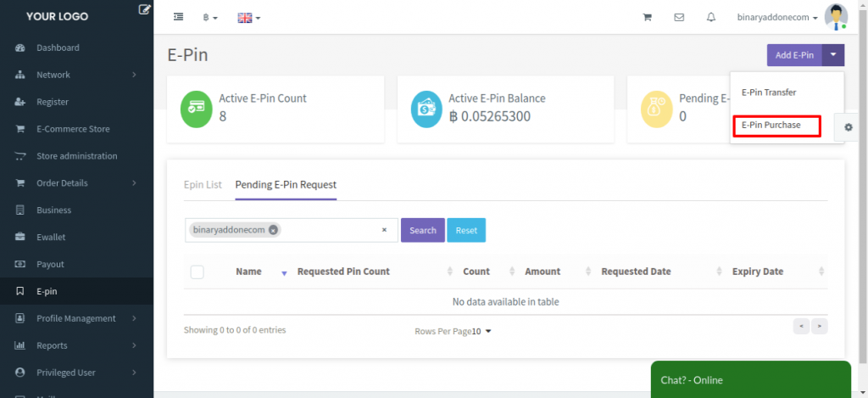Switch to Pending E-Pin Request tab
Viewport: 868px width, 398px height.
click(286, 185)
